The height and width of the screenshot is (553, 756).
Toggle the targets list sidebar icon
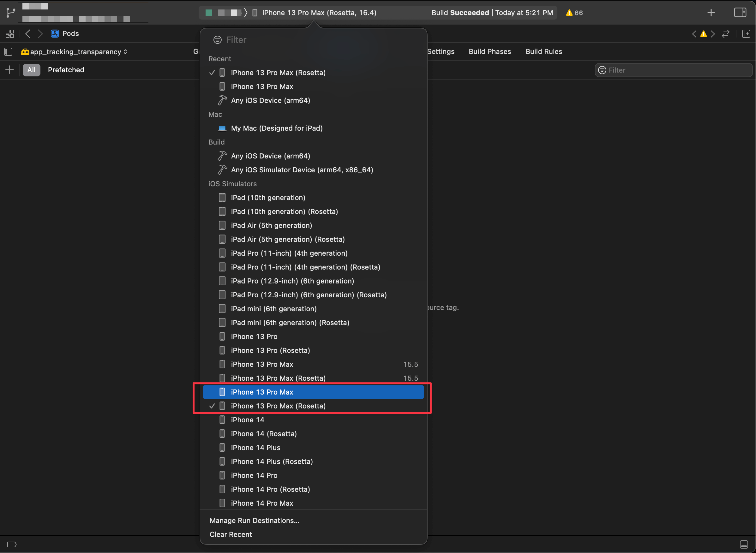click(9, 51)
